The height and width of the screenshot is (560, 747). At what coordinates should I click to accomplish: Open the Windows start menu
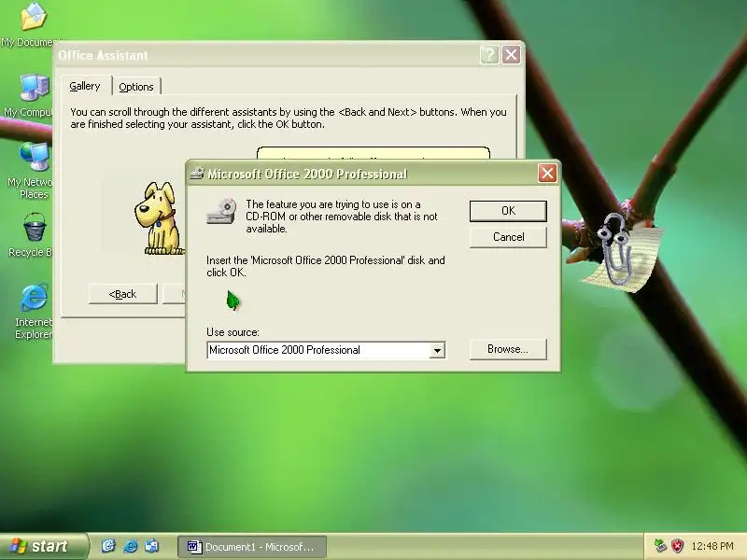coord(43,546)
